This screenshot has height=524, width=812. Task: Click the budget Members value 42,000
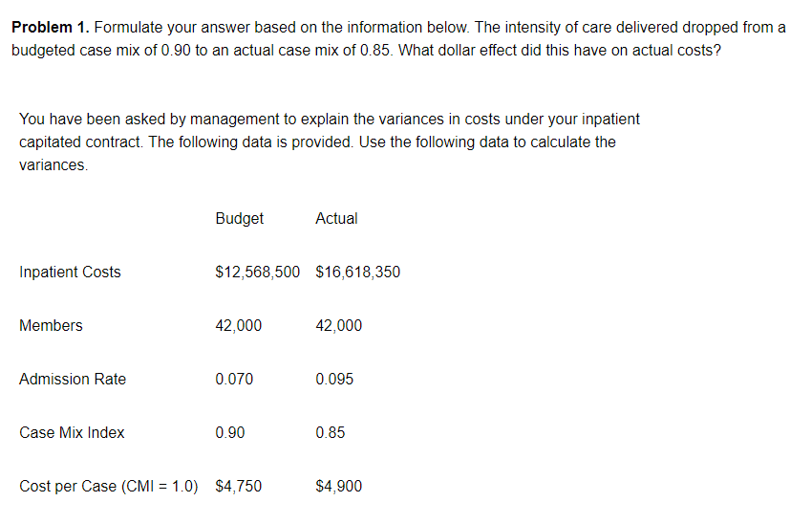[x=238, y=325]
